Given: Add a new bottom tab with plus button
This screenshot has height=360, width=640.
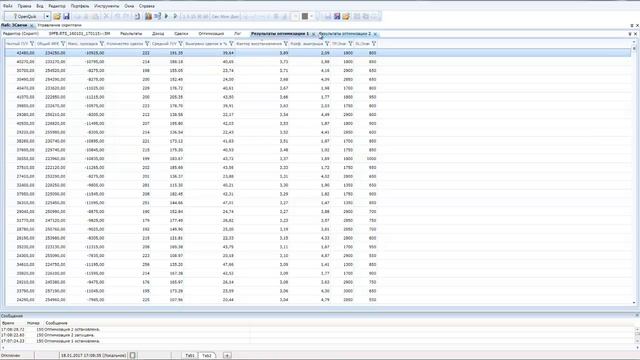Looking at the screenshot, I should point(227,356).
